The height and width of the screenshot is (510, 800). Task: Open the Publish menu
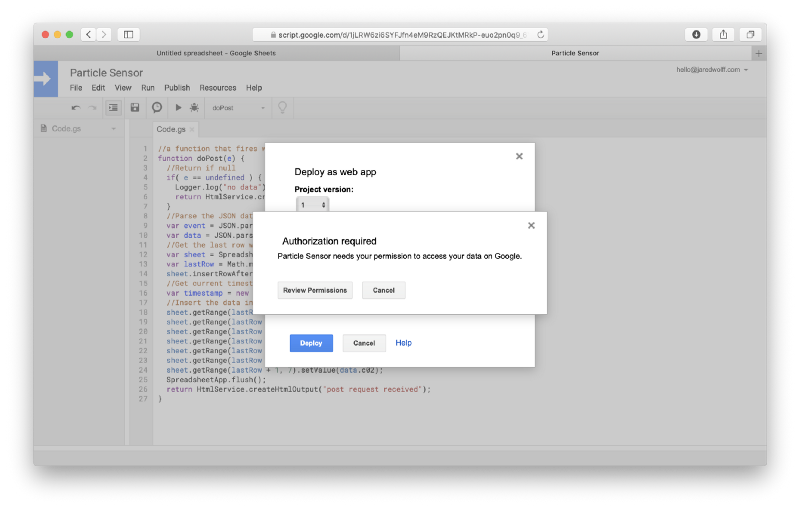pyautogui.click(x=177, y=88)
